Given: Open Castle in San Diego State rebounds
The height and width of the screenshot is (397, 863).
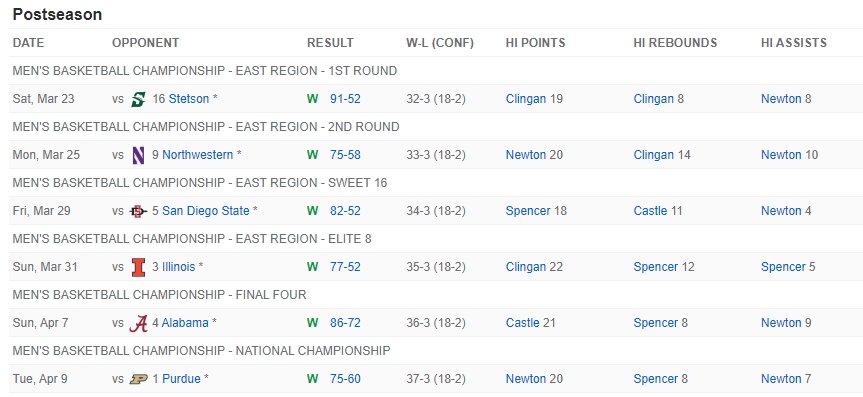Looking at the screenshot, I should [x=650, y=211].
